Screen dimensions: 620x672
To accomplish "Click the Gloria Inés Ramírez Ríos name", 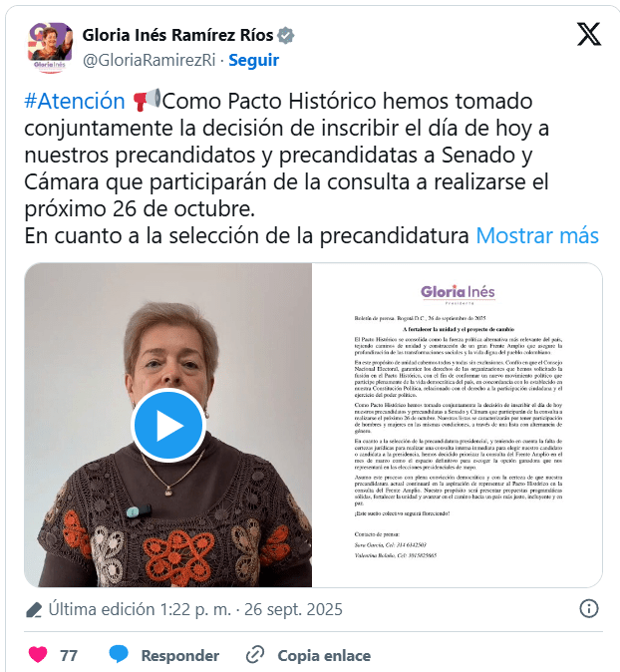I will tap(177, 36).
